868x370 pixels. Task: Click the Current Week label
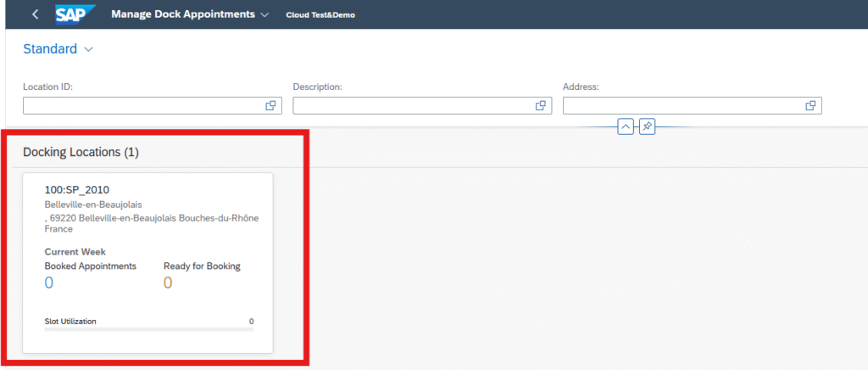coord(75,252)
